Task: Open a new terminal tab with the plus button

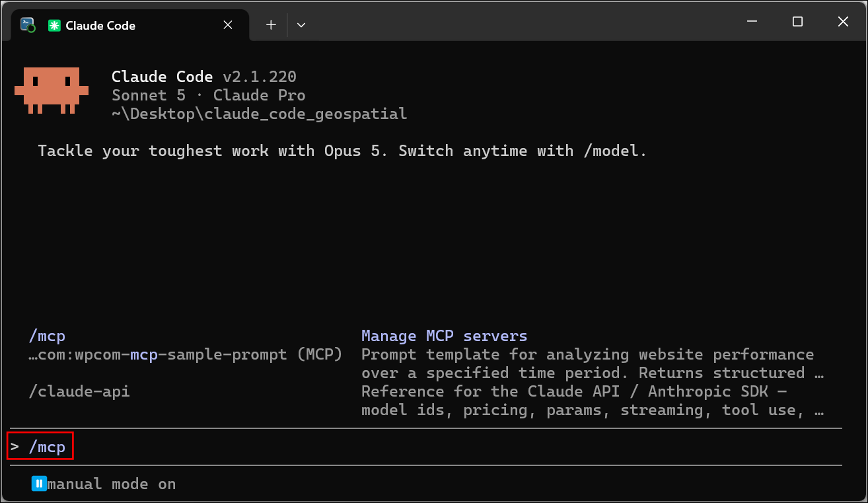Action: (x=271, y=25)
